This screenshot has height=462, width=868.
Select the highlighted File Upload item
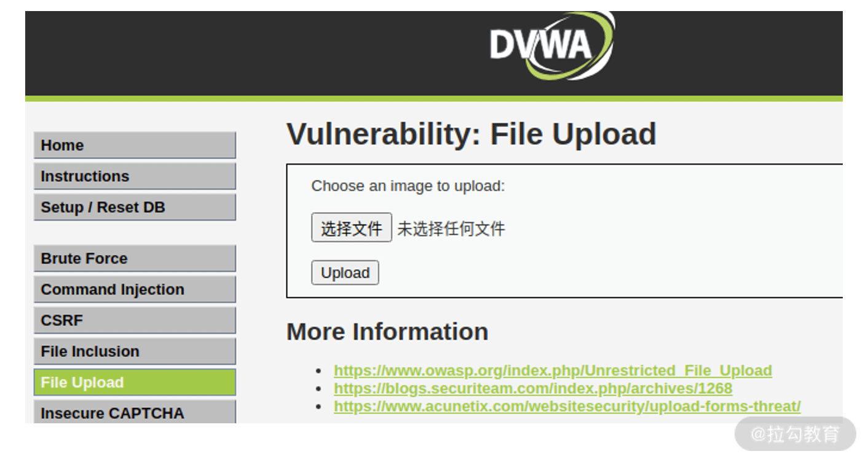tap(135, 382)
